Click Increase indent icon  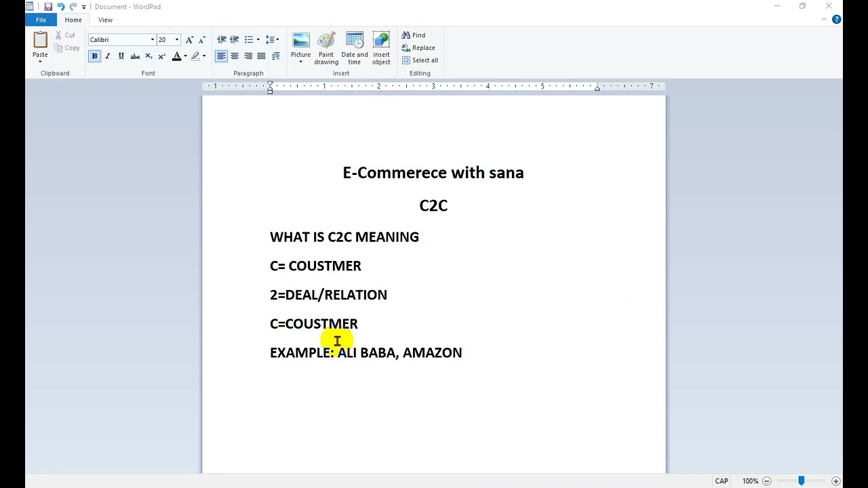point(235,39)
